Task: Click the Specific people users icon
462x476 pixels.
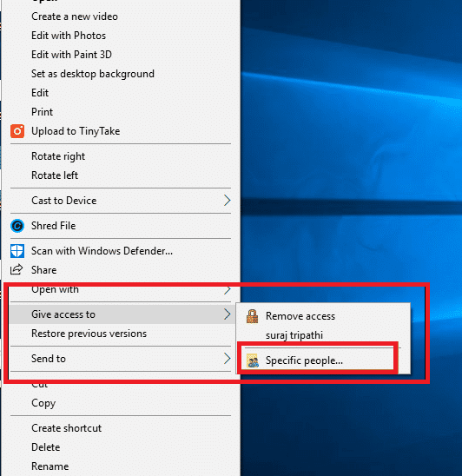Action: click(x=253, y=360)
